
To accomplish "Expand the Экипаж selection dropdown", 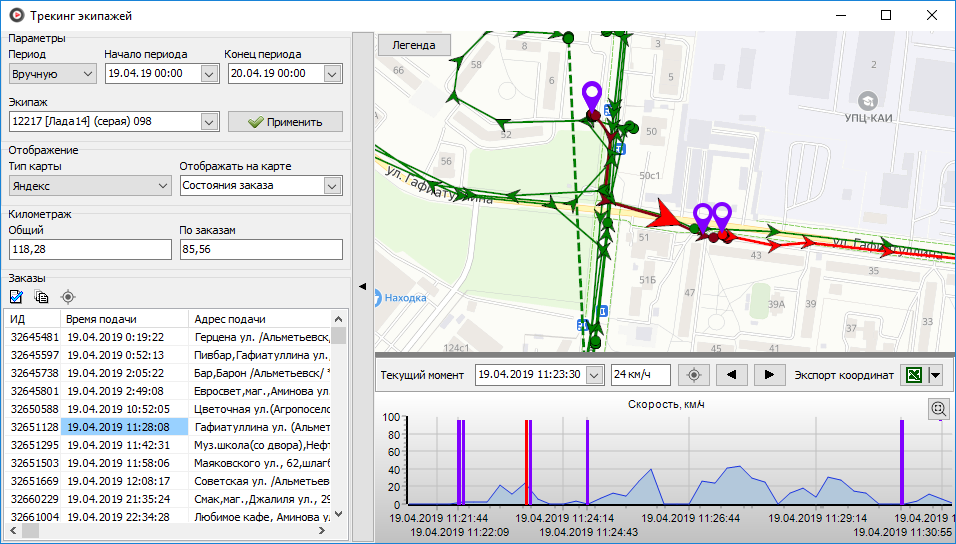I will coord(209,122).
